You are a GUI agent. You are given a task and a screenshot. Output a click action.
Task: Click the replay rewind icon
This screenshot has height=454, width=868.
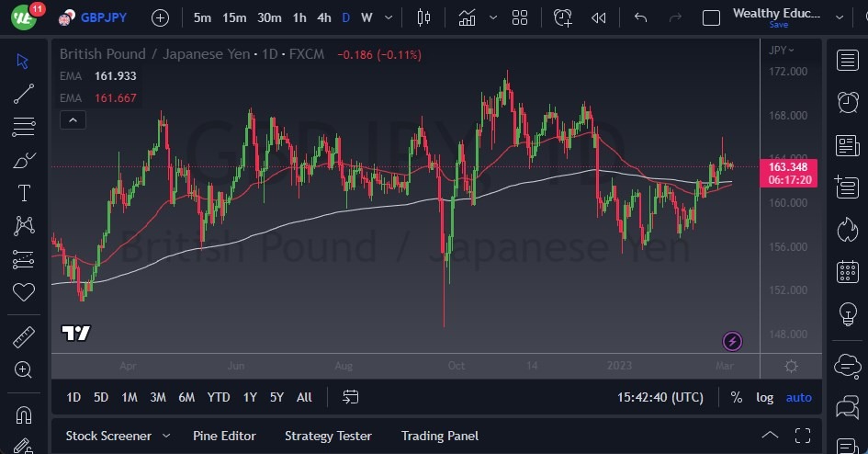tap(599, 17)
